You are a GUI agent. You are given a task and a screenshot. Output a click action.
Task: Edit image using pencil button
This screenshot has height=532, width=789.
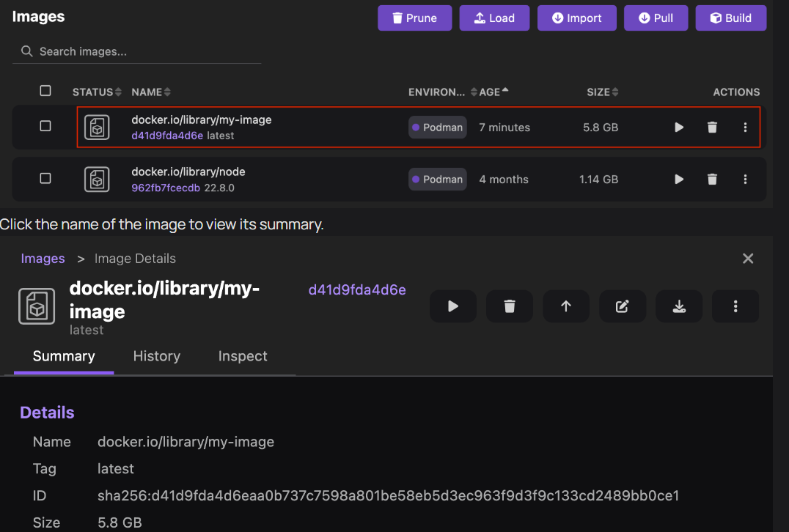623,306
